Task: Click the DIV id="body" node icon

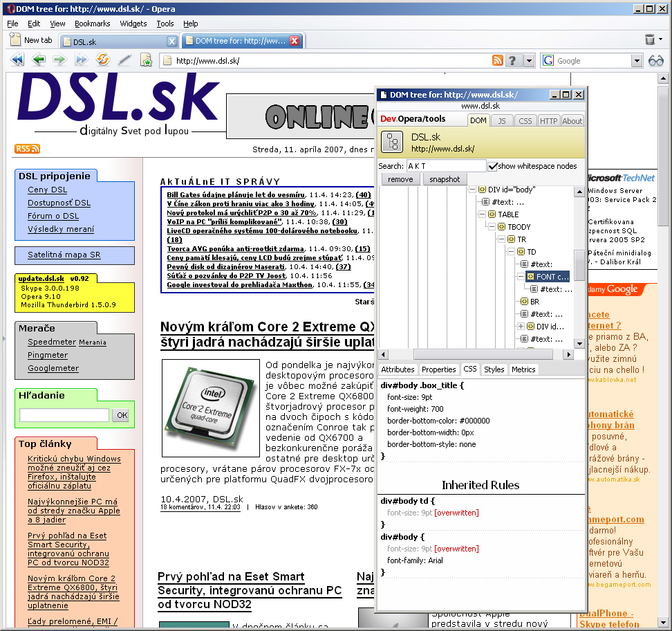Action: (482, 190)
